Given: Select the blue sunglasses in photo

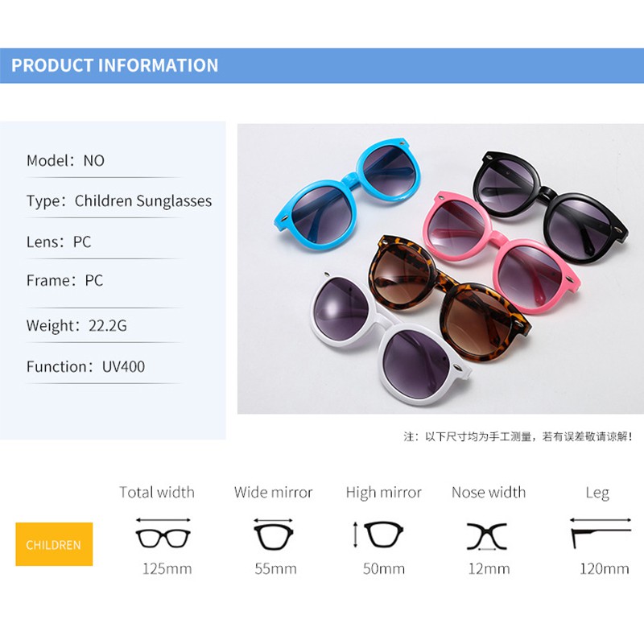Looking at the screenshot, I should [348, 193].
